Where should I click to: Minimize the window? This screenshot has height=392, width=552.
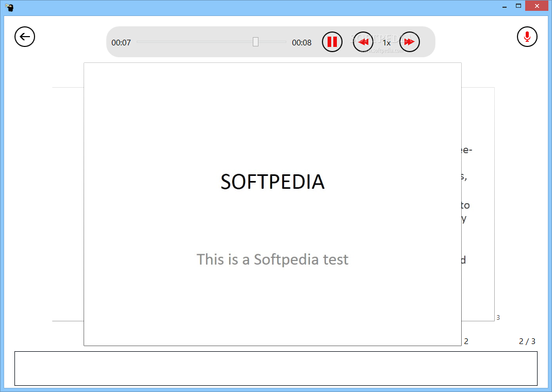coord(505,6)
